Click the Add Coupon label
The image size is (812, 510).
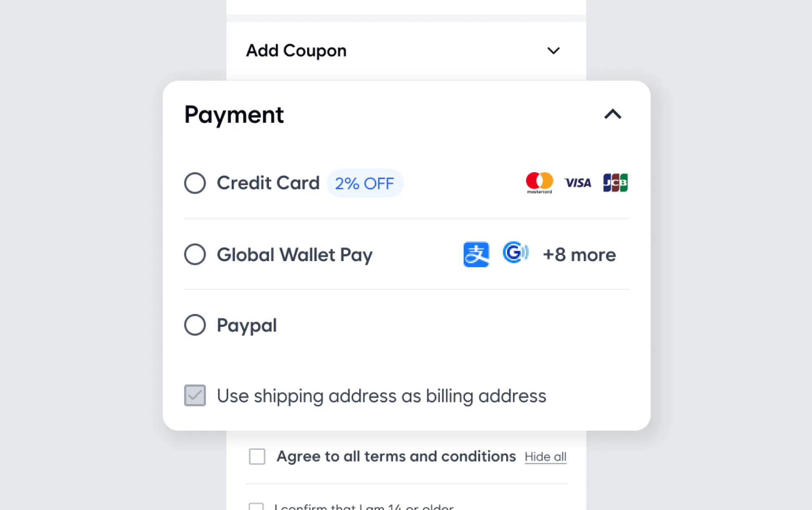click(296, 50)
